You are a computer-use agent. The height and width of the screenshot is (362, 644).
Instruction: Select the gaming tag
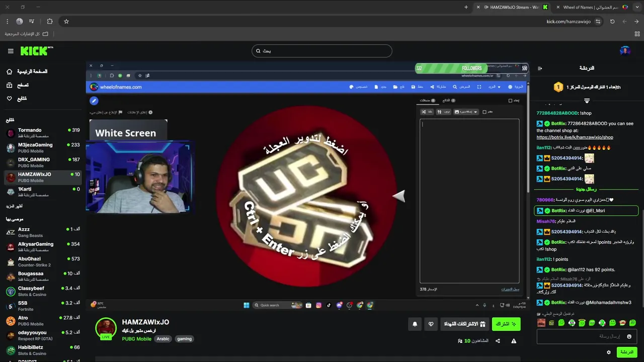(x=184, y=339)
